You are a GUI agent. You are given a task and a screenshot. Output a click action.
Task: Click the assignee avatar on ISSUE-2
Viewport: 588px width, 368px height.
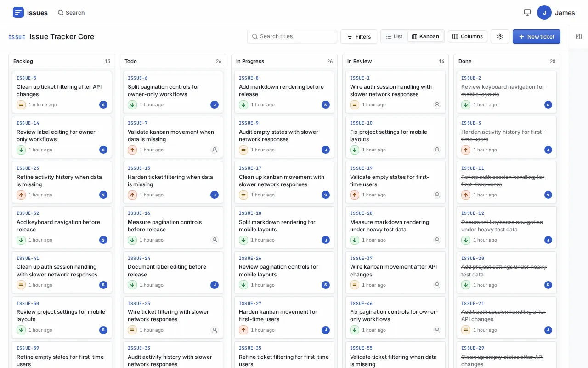pos(548,105)
